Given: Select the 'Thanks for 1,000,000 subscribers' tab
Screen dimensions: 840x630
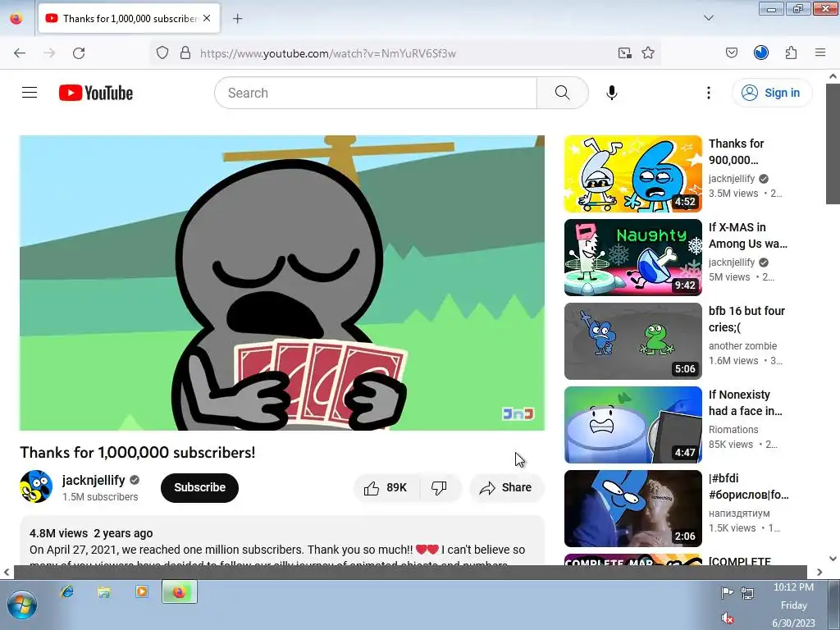Looking at the screenshot, I should click(x=129, y=18).
